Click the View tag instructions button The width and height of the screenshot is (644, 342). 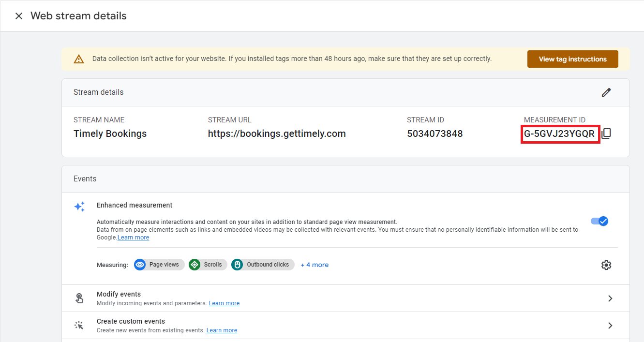click(x=572, y=59)
